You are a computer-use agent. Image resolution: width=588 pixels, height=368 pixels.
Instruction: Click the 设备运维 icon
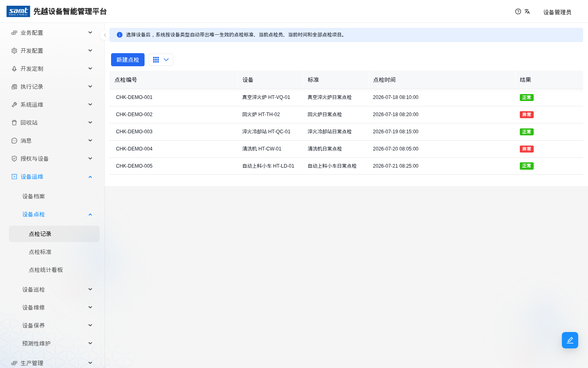(14, 177)
